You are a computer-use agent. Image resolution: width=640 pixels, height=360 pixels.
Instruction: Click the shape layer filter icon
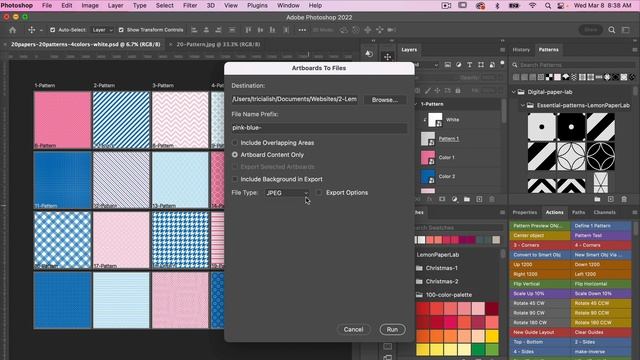click(481, 65)
